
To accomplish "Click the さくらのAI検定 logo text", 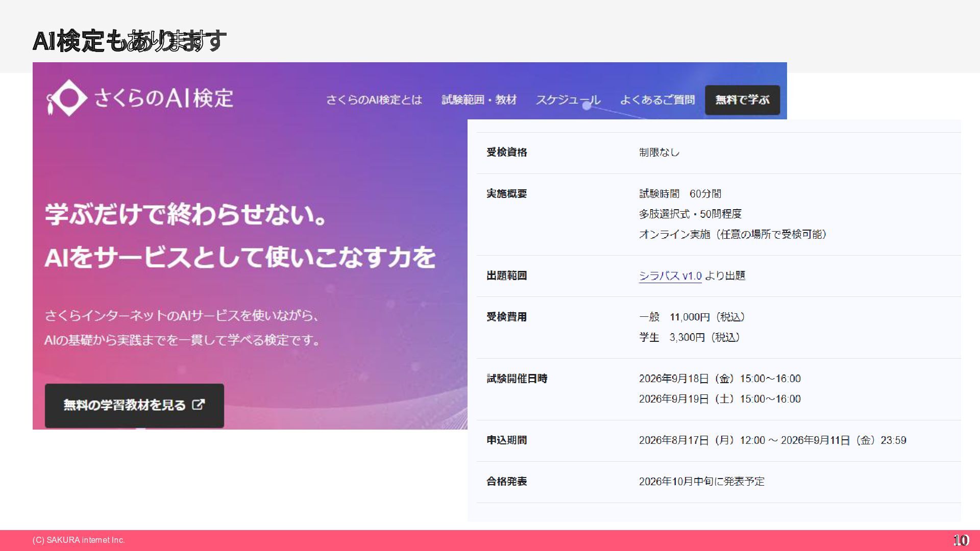I will [x=163, y=98].
